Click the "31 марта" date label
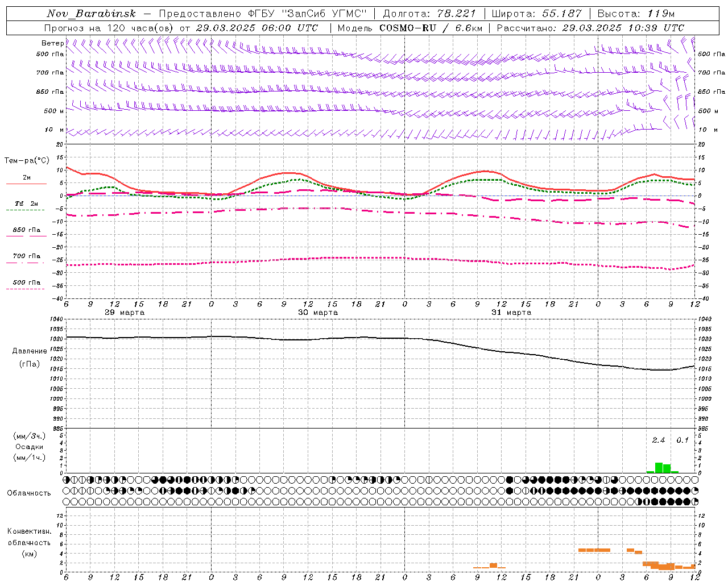Viewport: 728px width, 582px height. pos(511,313)
